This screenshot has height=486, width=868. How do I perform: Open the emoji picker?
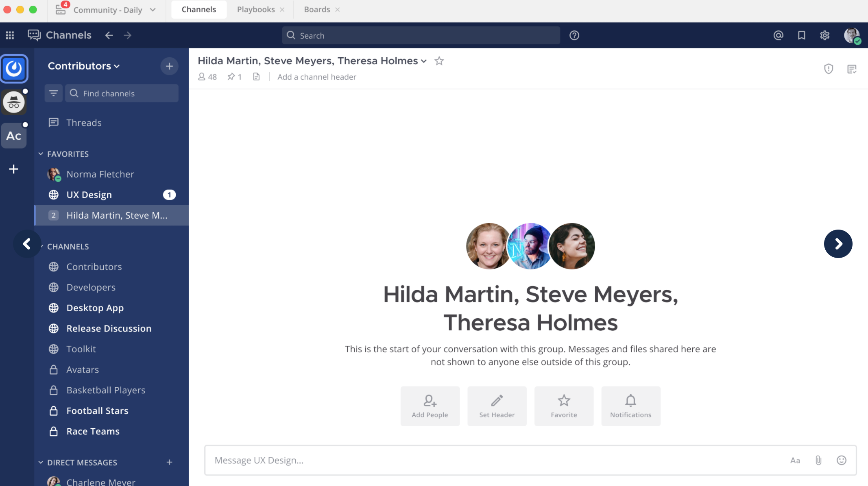point(842,460)
